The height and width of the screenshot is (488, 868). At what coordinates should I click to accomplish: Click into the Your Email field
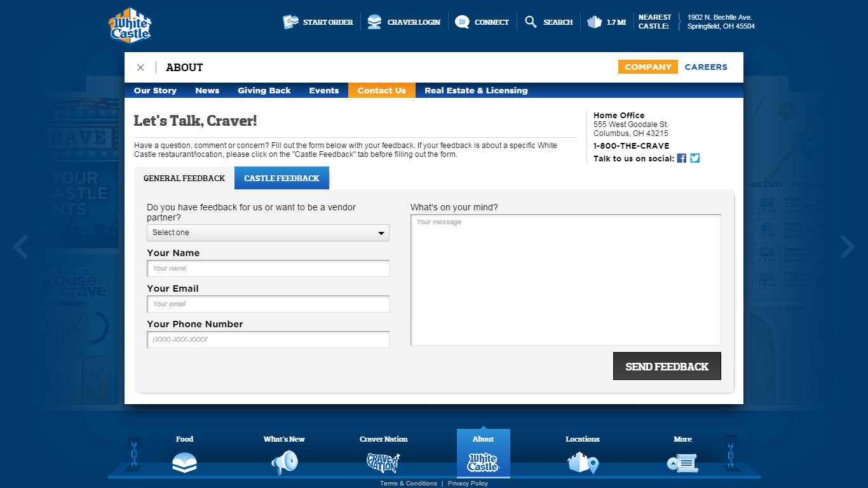pyautogui.click(x=268, y=304)
